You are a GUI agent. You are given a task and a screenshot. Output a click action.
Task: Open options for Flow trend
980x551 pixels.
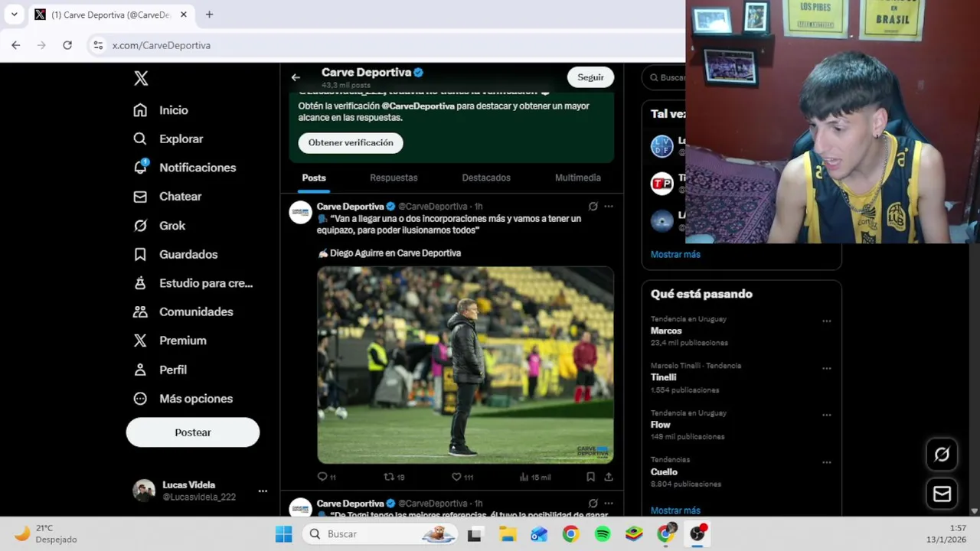click(x=827, y=415)
